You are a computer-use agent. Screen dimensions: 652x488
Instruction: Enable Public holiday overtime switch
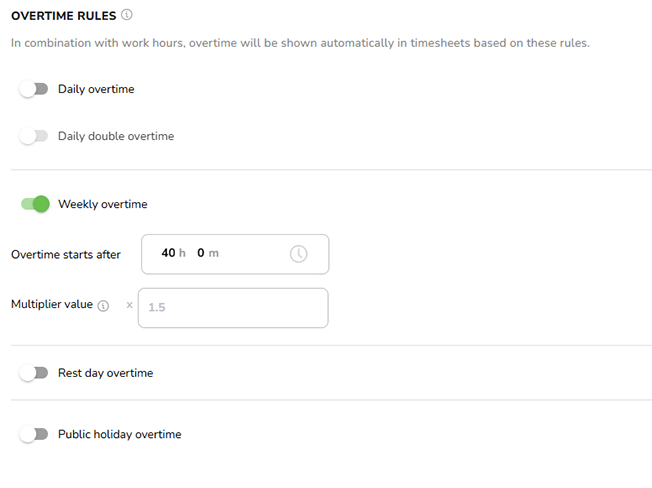point(34,434)
